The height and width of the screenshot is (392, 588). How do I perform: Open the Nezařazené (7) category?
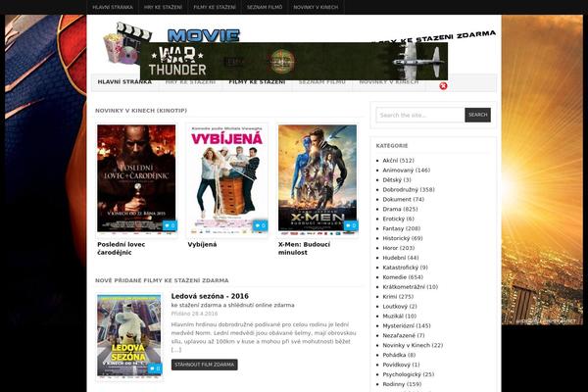[x=404, y=336]
